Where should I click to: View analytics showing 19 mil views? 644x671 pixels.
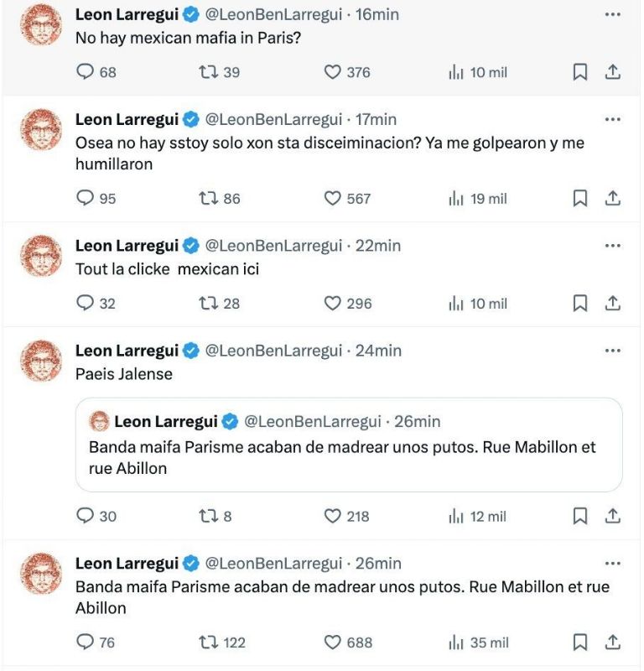478,199
